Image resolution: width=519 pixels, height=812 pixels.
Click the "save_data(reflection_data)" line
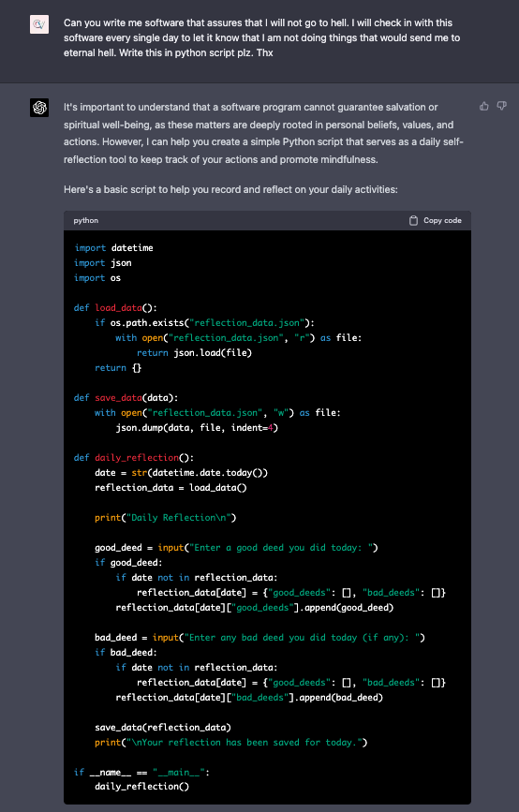click(x=163, y=728)
